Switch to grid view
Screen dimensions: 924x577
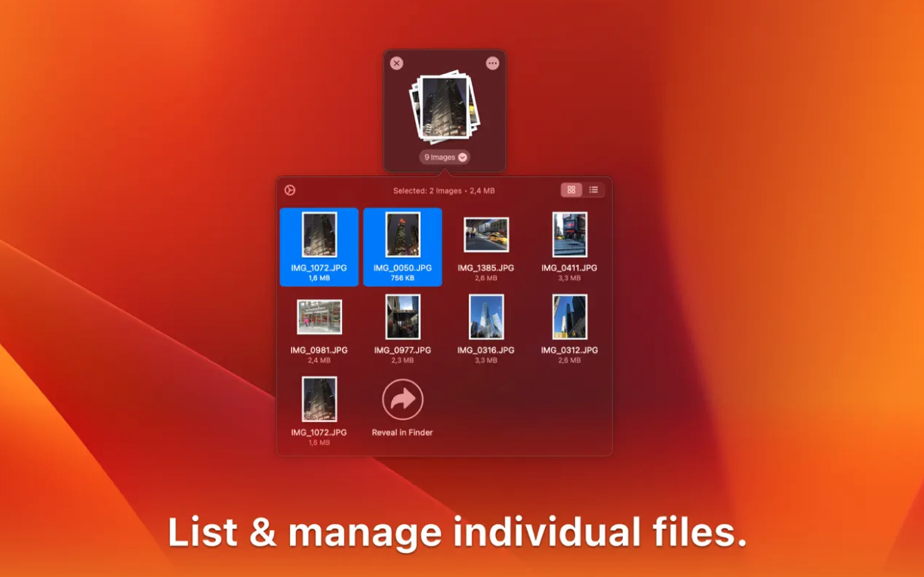[x=571, y=190]
